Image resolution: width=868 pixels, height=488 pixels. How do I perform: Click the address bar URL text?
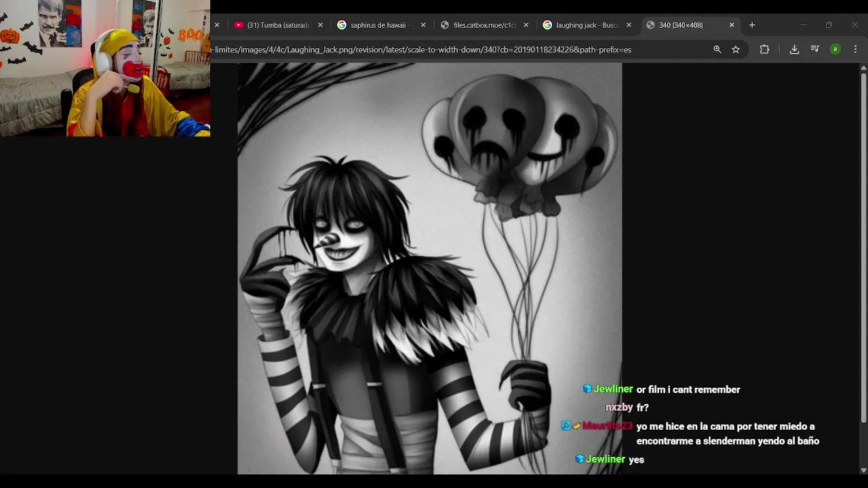(x=422, y=49)
